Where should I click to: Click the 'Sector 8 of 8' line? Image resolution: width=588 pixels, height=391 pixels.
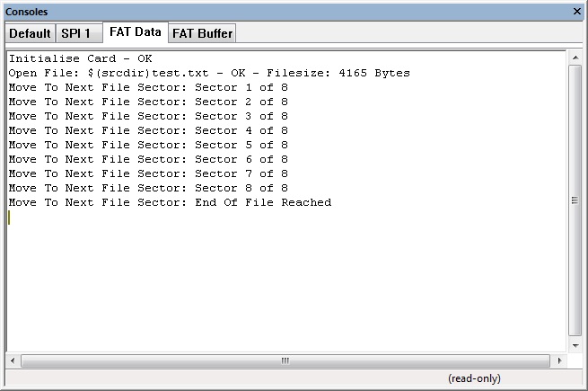pyautogui.click(x=148, y=188)
